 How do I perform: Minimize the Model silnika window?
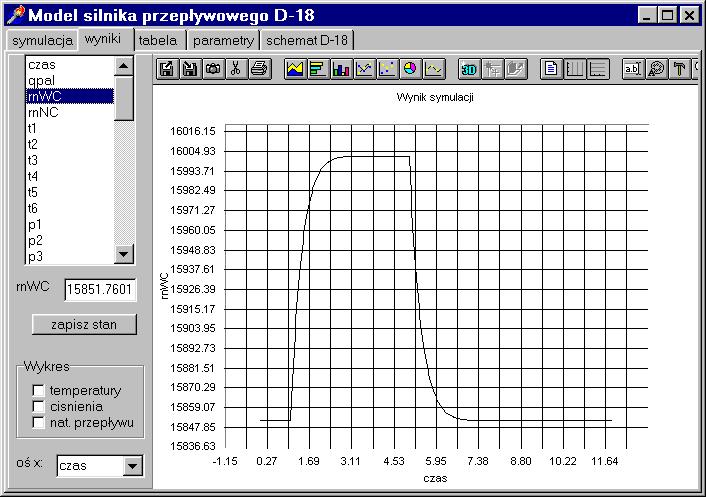pos(647,15)
